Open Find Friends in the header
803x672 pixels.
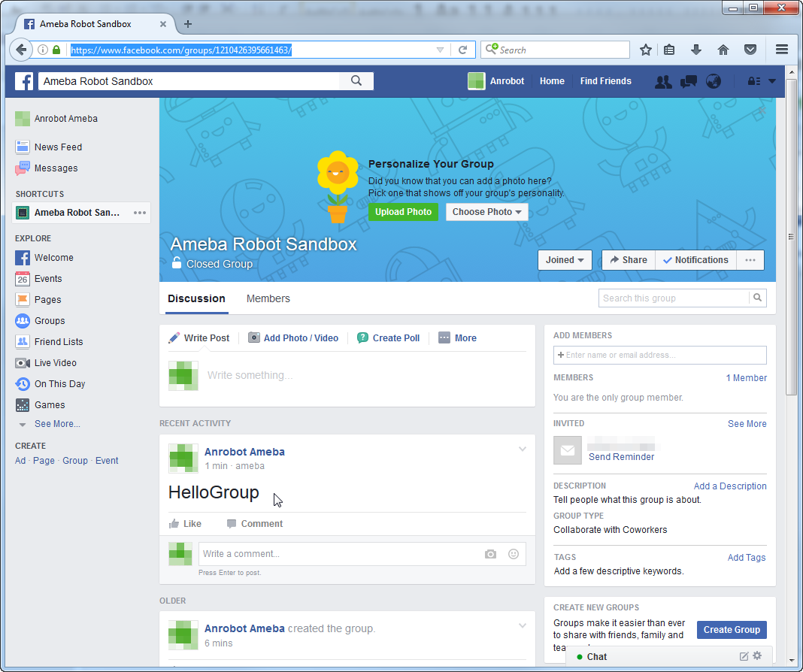pyautogui.click(x=605, y=81)
